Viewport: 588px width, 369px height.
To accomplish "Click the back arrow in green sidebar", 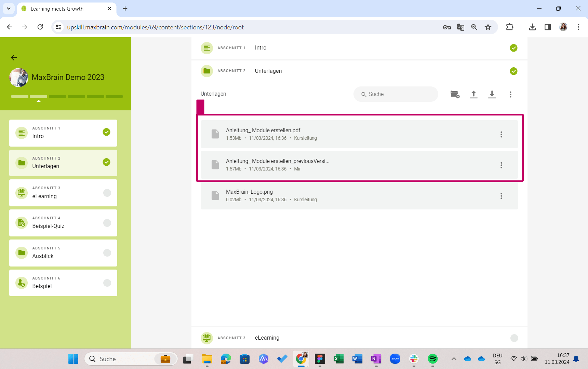I will tap(14, 57).
